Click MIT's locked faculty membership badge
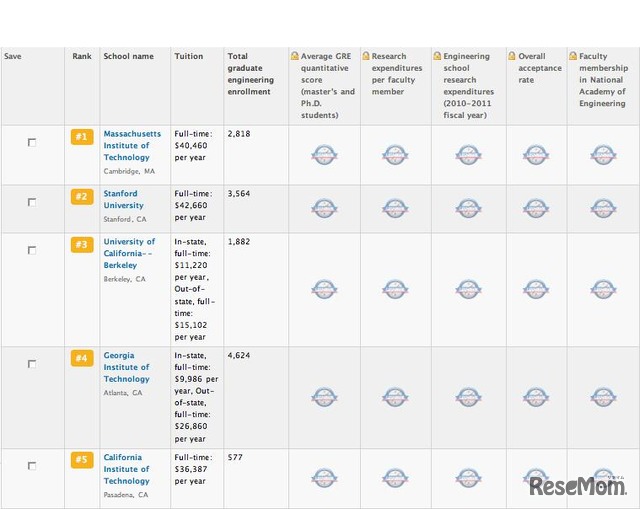This screenshot has height=509, width=640. point(603,155)
